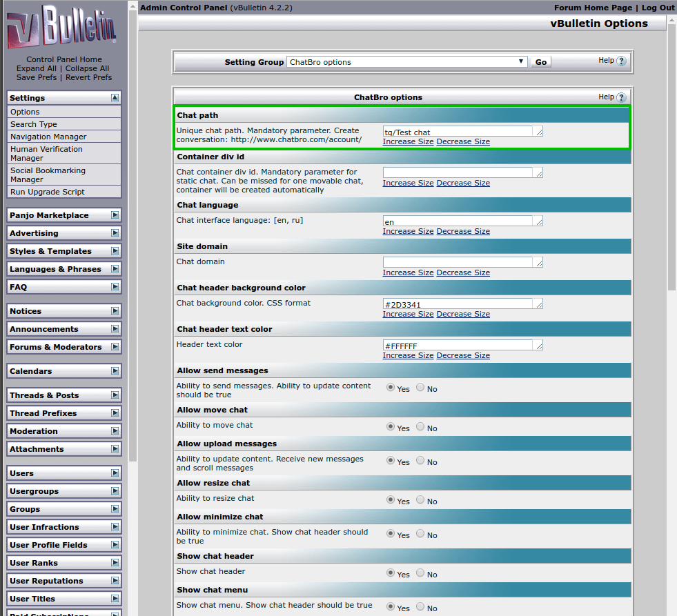Expand Groups arrow icon

115,509
